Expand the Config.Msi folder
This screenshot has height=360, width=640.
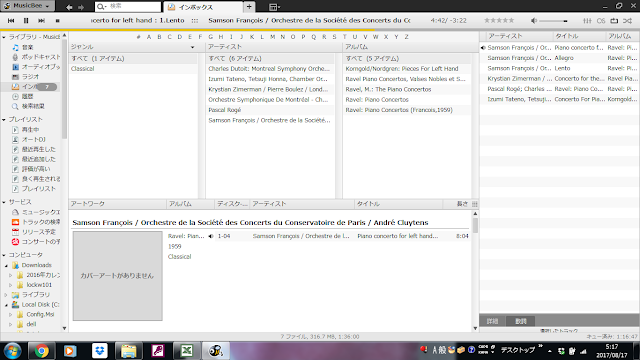[11, 314]
